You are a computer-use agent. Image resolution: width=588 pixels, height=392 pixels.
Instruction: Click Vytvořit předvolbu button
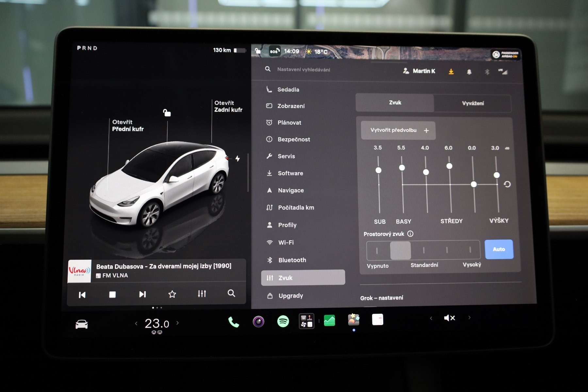point(398,130)
